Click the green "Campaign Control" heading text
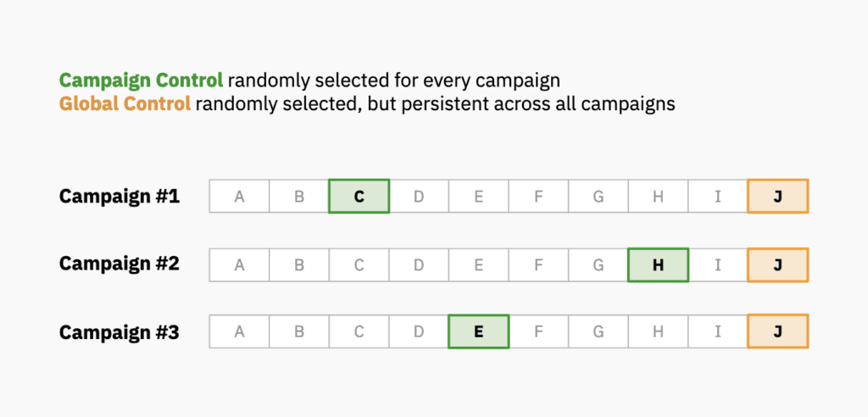This screenshot has height=417, width=868. tap(141, 81)
